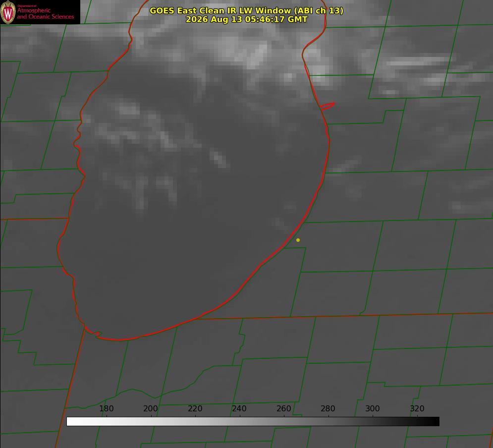Click the 200 colorbar tick label
493x448 pixels.
point(150,408)
